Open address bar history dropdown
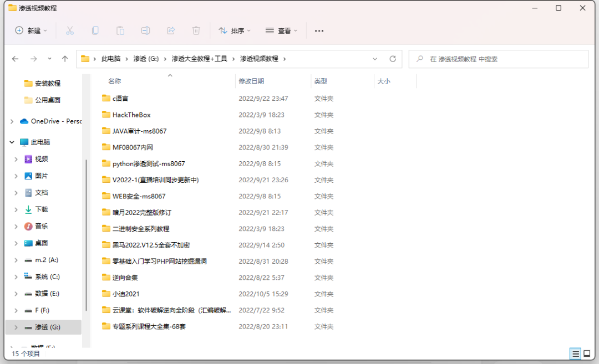599x364 pixels. point(375,59)
